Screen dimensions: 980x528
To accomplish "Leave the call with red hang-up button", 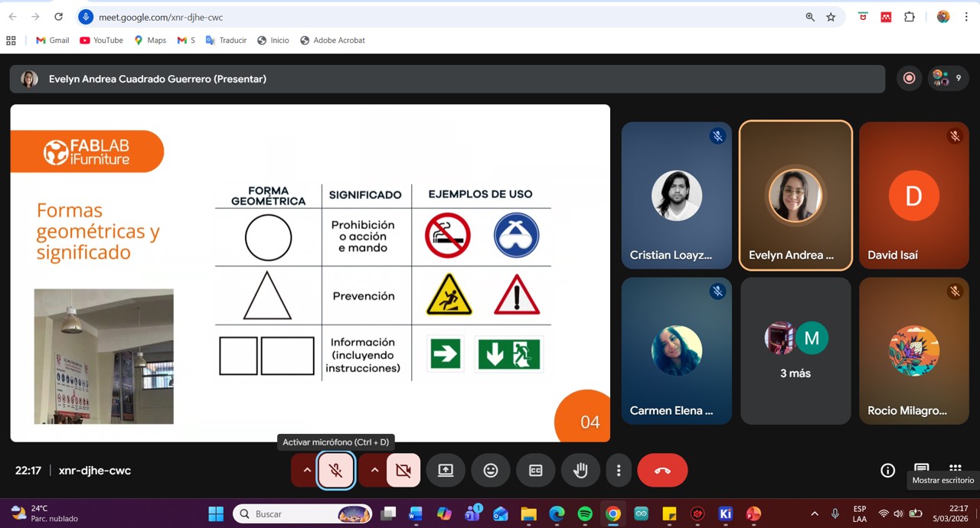I will pos(662,471).
